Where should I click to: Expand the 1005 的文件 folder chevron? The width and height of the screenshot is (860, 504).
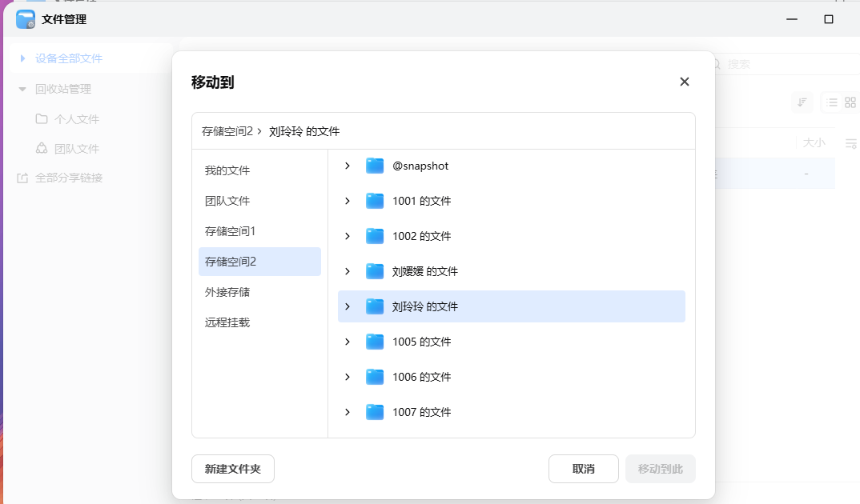click(x=348, y=342)
